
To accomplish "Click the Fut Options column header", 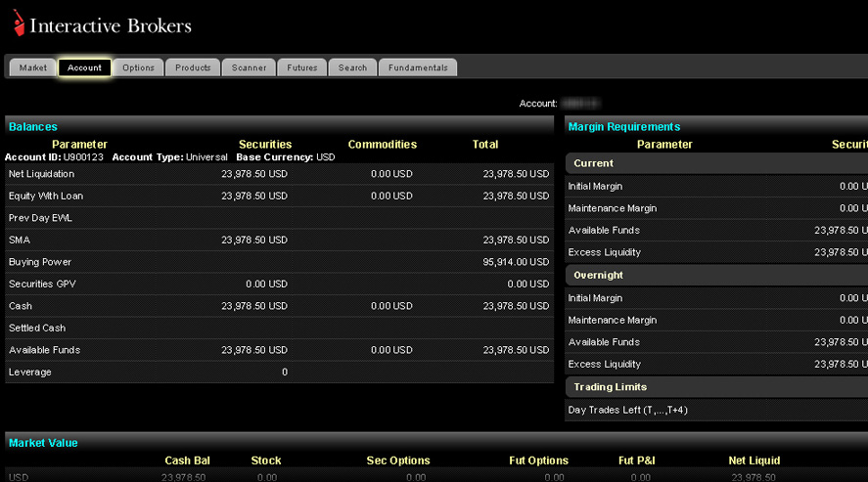I will point(538,460).
